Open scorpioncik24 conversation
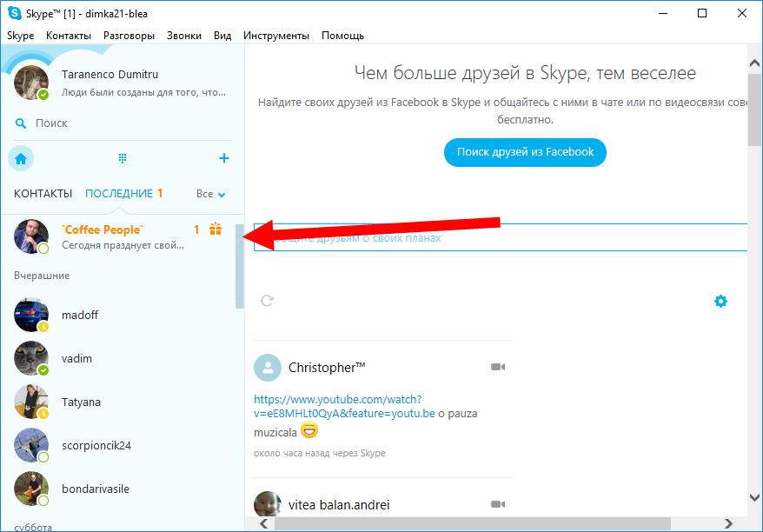The image size is (763, 532). pyautogui.click(x=118, y=445)
